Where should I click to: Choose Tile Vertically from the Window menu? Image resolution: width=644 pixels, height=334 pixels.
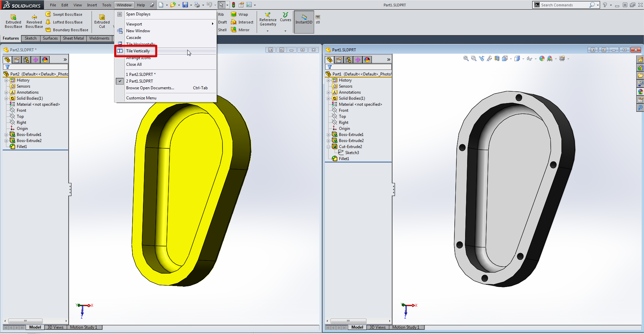tap(138, 51)
